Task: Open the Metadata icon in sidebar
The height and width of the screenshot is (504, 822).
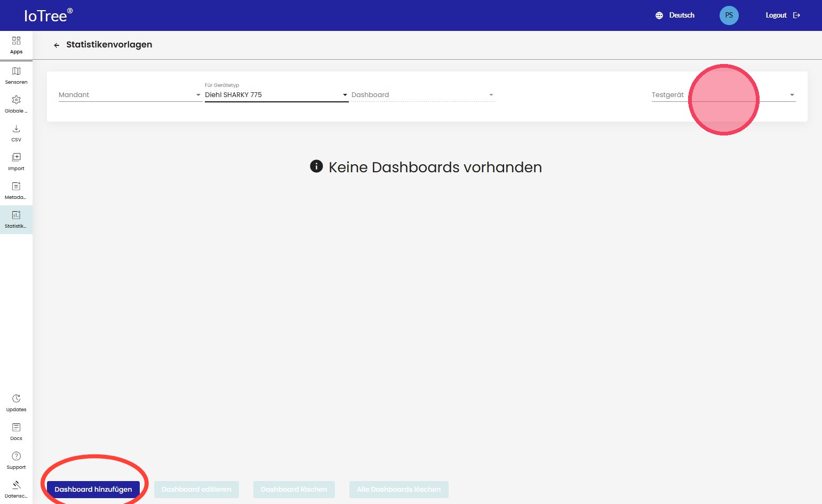Action: [16, 187]
